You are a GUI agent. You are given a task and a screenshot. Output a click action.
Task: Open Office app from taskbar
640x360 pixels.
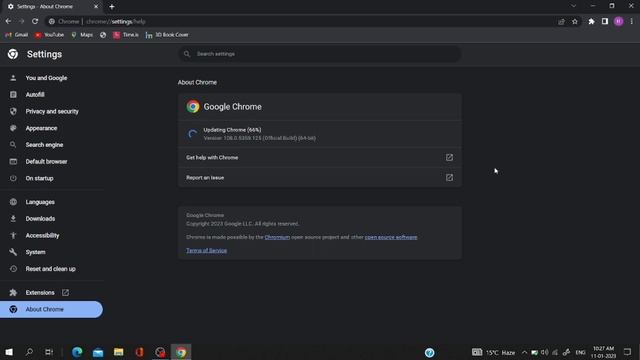pos(140,352)
